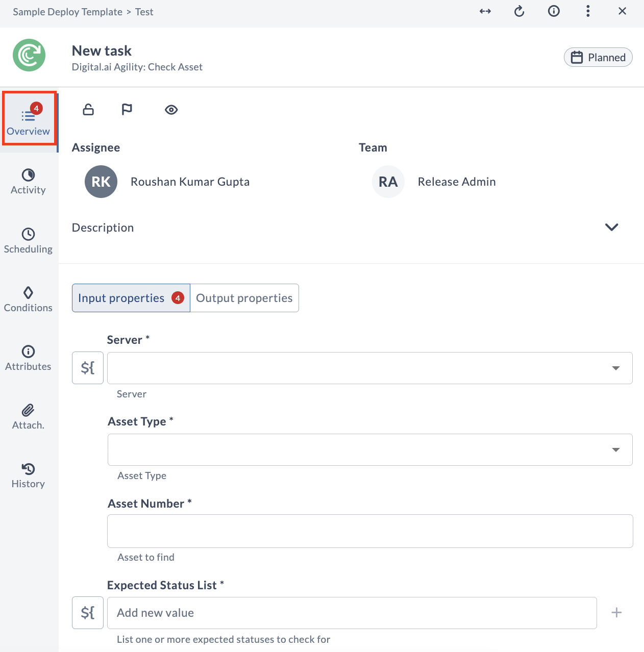Expand the Description section chevron
This screenshot has width=644, height=652.
click(612, 228)
